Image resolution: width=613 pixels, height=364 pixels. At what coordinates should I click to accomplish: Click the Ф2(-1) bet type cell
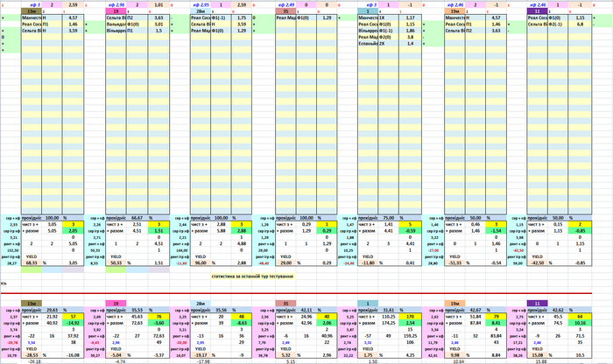coord(558,24)
